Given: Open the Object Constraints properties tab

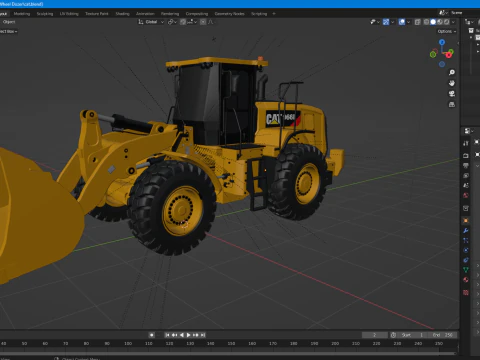Looking at the screenshot, I should 466,260.
